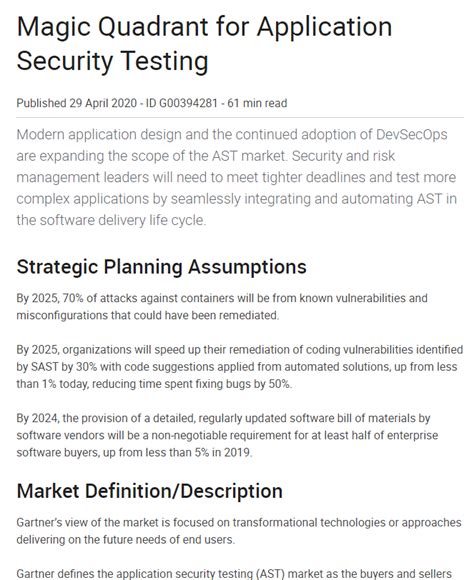Click the paragraph about attacks against containers
This screenshot has height=580, width=474.
click(222, 307)
